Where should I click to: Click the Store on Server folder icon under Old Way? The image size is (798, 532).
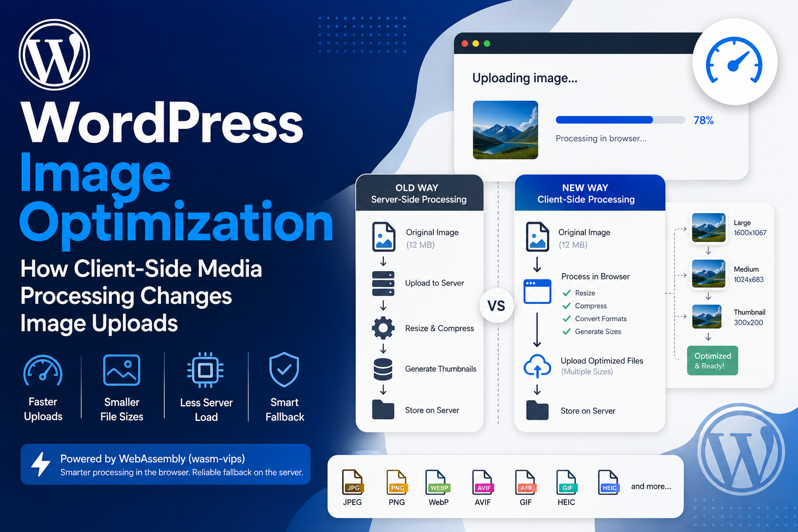tap(383, 410)
